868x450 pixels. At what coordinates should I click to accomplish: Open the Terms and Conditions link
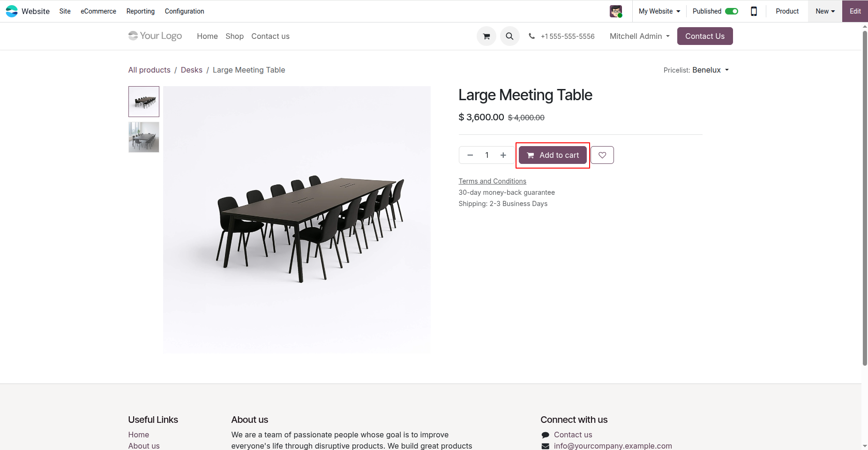pos(492,181)
